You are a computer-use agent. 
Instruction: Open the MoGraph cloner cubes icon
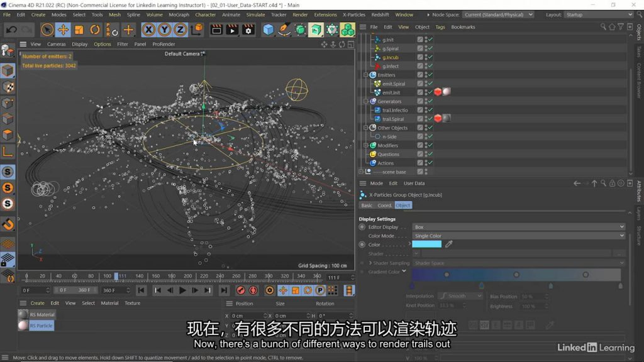point(347,30)
